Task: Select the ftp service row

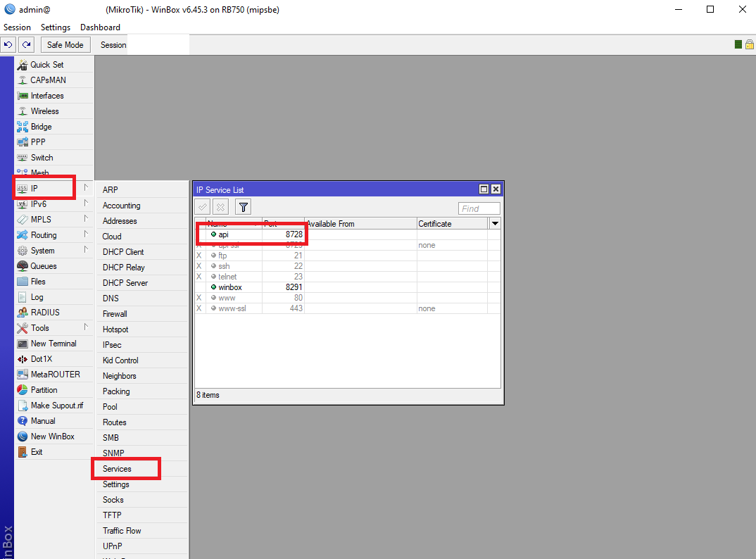Action: click(x=348, y=255)
